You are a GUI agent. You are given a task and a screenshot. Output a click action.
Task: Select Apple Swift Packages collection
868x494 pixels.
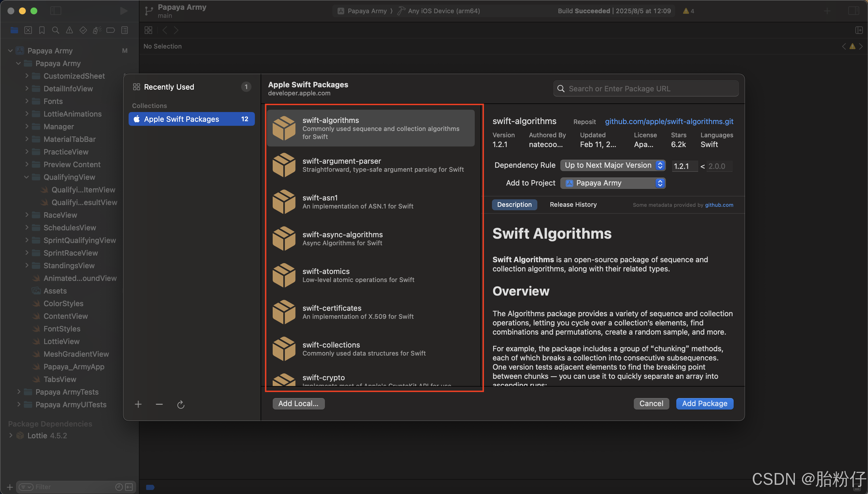point(191,119)
